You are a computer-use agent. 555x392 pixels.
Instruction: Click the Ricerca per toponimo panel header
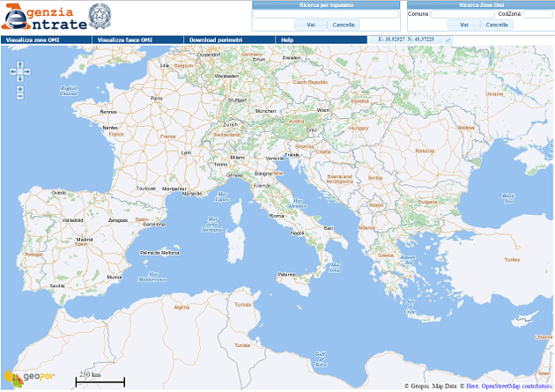326,5
